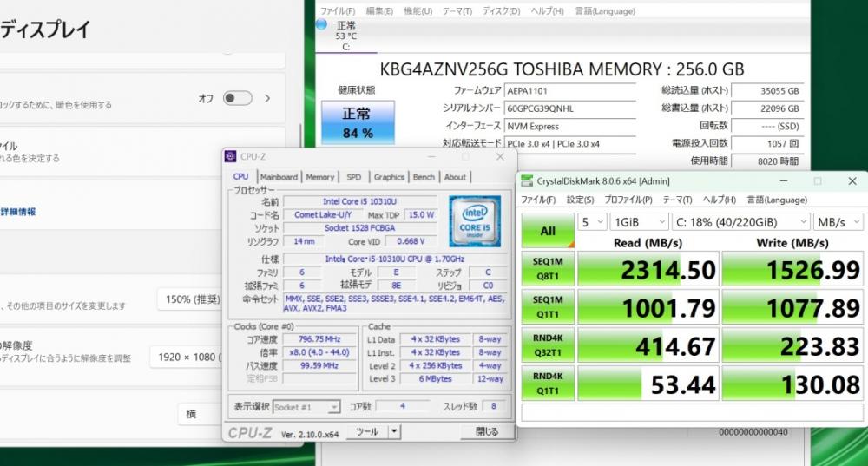Open ファイル(F) menu in CrystalDiskInfo
This screenshot has height=466, width=868.
[x=338, y=11]
